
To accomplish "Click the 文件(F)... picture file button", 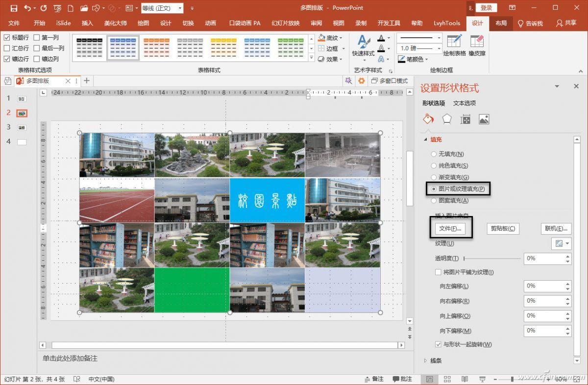I will [x=450, y=228].
